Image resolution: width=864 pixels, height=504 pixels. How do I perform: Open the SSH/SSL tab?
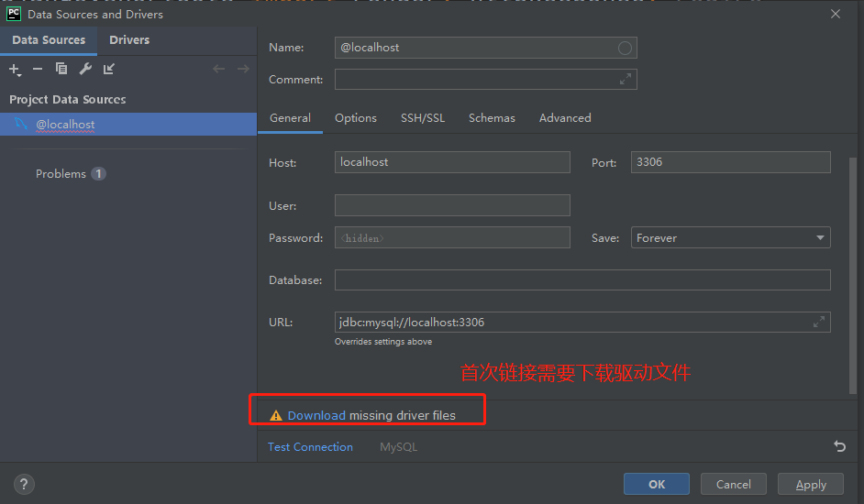[x=423, y=118]
